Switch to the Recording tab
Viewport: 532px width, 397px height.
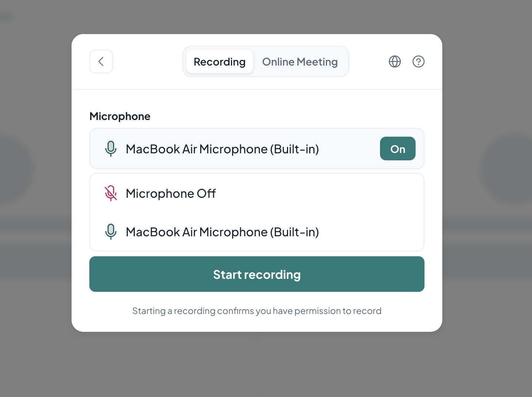tap(219, 61)
